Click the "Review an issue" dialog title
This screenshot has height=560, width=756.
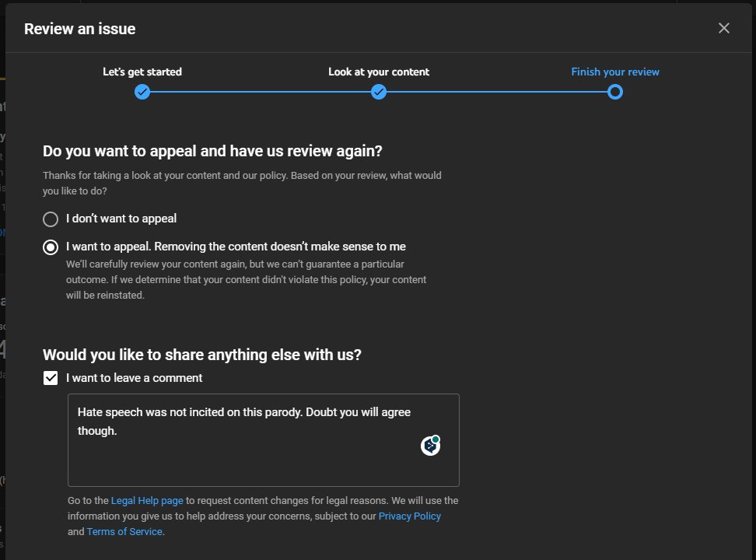coord(80,29)
